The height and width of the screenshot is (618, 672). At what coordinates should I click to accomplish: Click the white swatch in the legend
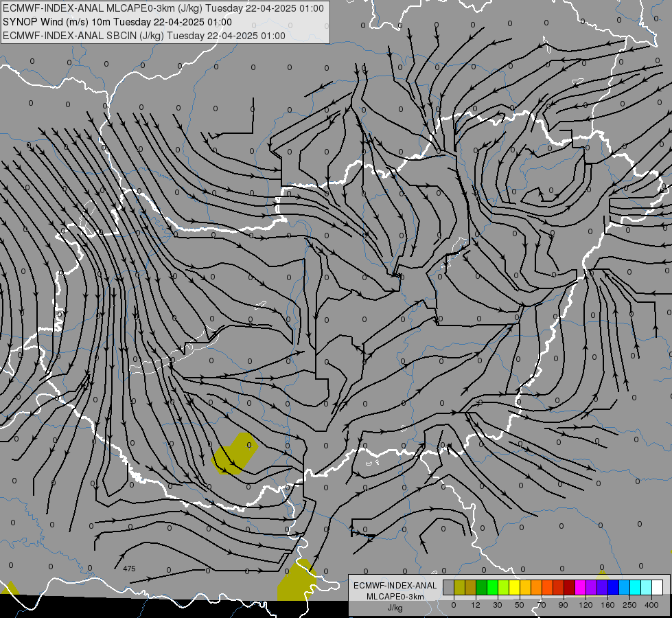[x=658, y=587]
